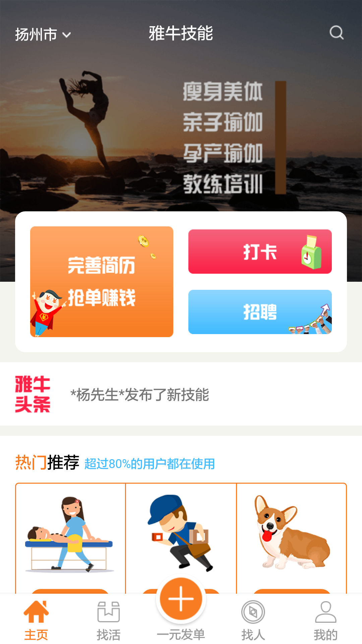Tap the 完善简历 抢单赚钱 card

click(x=102, y=282)
